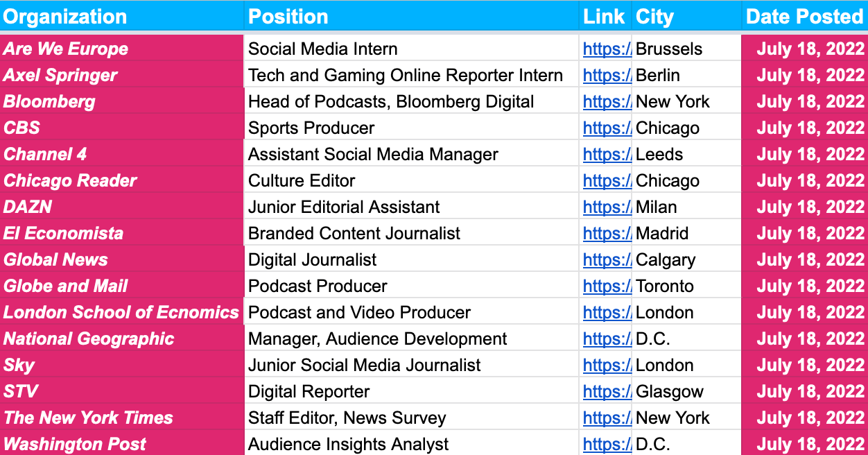868x455 pixels.
Task: Open the Are We Europe job link
Action: (606, 49)
